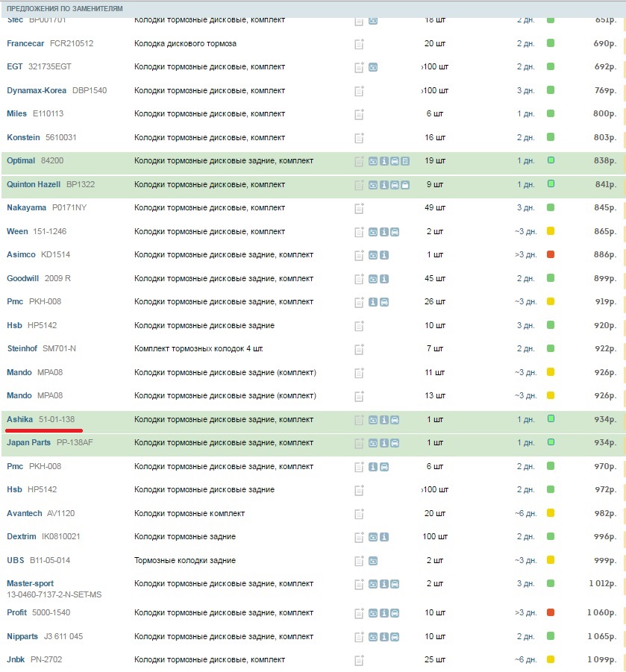Click Japan Parts brand link
This screenshot has height=672, width=626.
tap(28, 442)
